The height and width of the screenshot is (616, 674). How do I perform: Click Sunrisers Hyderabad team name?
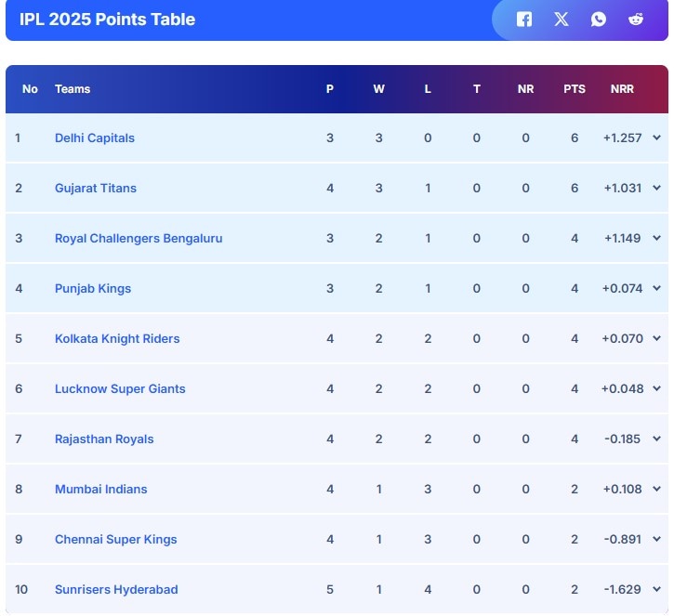(116, 590)
